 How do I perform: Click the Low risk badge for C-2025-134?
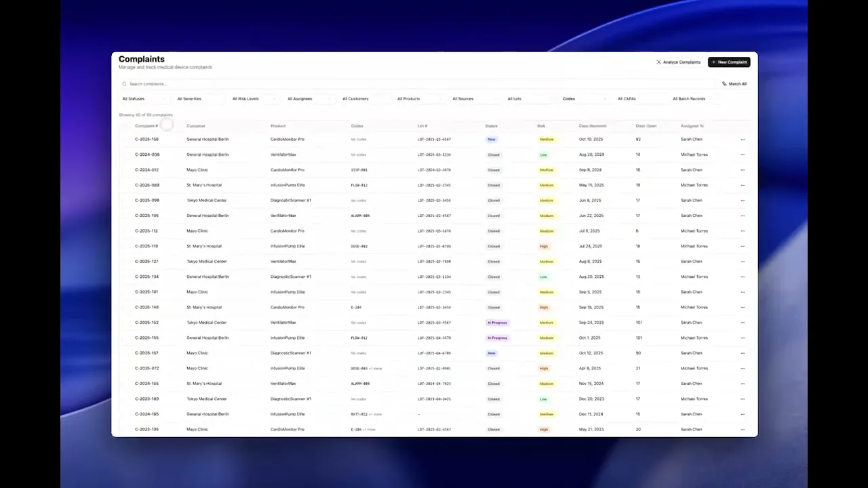(544, 277)
